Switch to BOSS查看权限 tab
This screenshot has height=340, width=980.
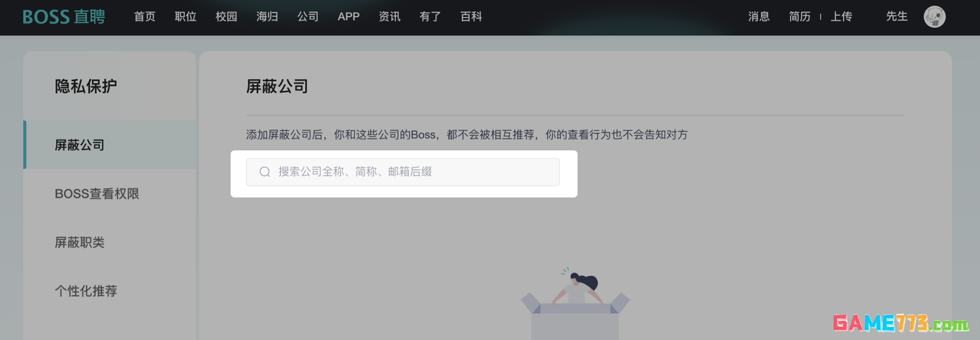tap(97, 194)
